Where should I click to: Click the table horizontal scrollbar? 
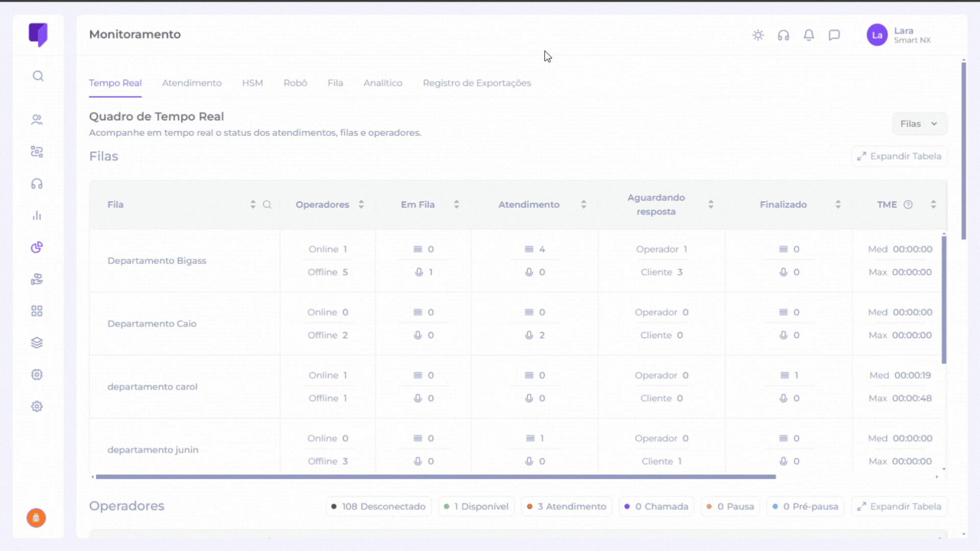(x=435, y=477)
